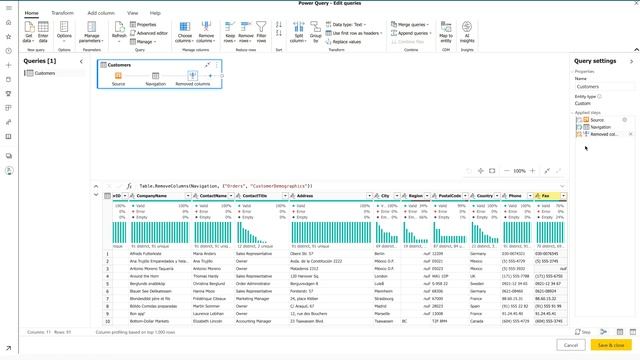The image size is (640, 360).
Task: Click the Sort ascending icon
Action: pos(279,25)
